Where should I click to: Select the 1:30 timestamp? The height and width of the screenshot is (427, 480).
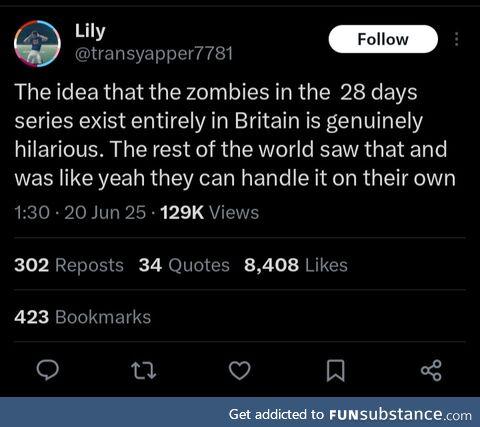click(x=32, y=212)
